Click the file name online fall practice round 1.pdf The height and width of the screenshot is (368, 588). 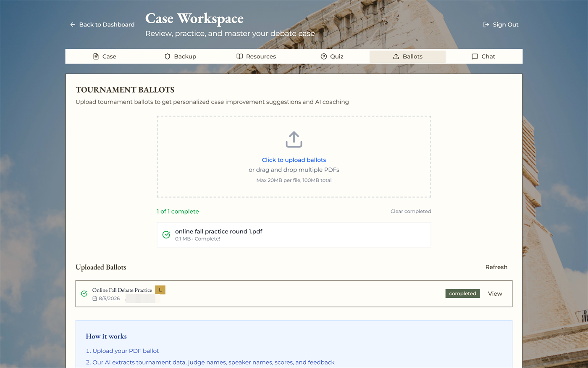219,231
